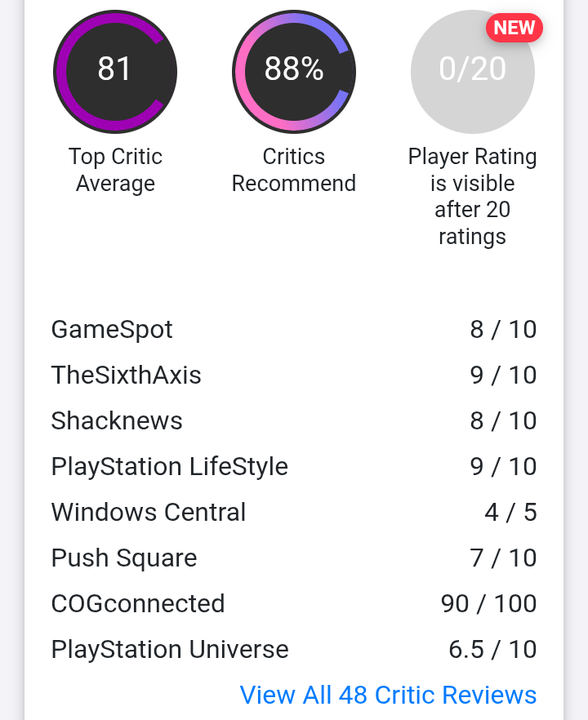Click Windows Central's 4 / 5 score
The width and height of the screenshot is (588, 720).
[x=510, y=512]
